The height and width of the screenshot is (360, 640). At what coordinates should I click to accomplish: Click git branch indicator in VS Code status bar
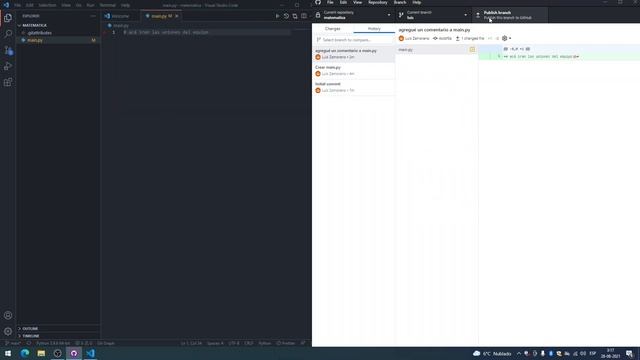point(13,343)
